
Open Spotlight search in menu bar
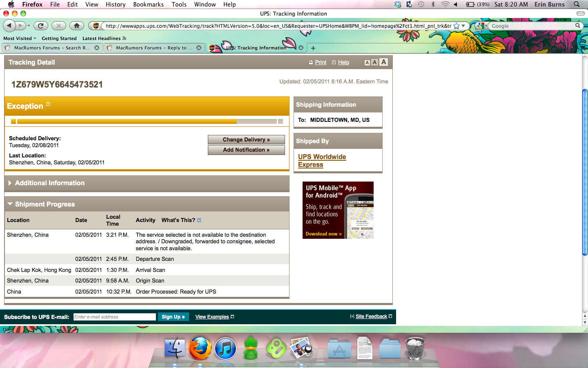click(x=577, y=4)
